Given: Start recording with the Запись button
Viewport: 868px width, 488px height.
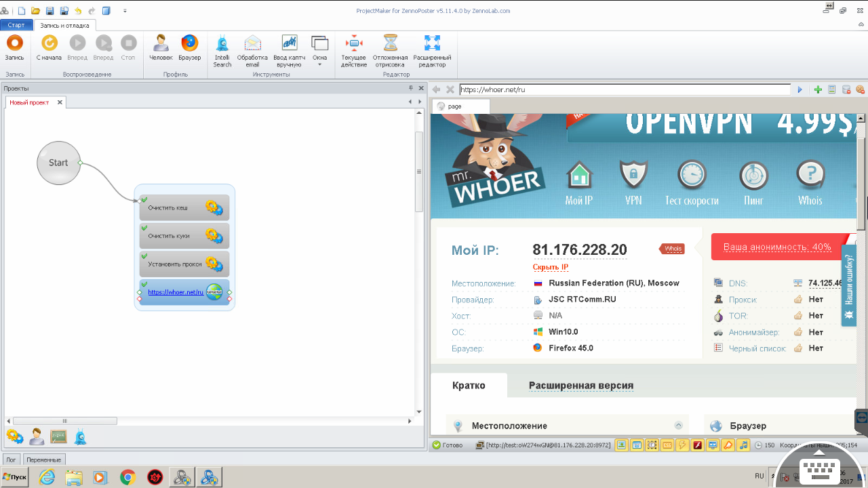Looking at the screenshot, I should [x=14, y=49].
